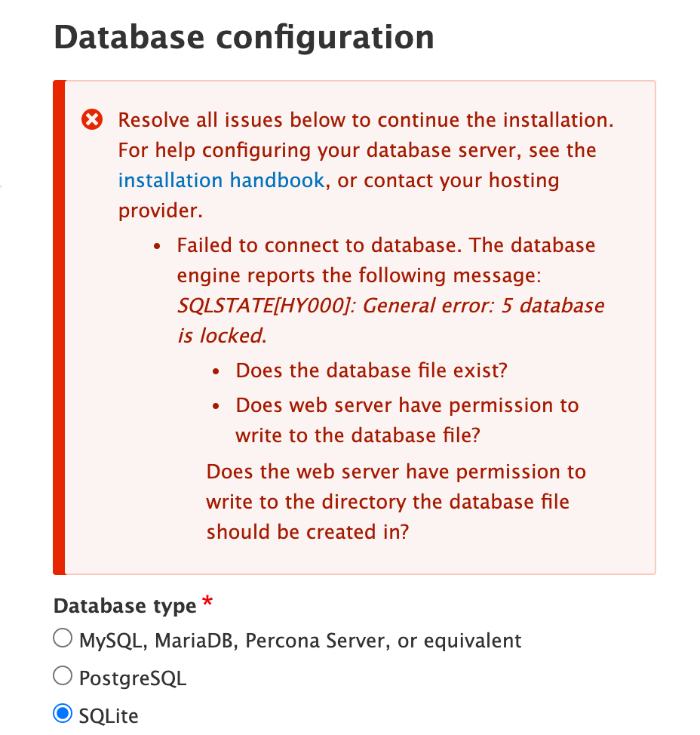This screenshot has width=700, height=735.
Task: Choose the PostgreSQL radio button
Action: tap(63, 676)
